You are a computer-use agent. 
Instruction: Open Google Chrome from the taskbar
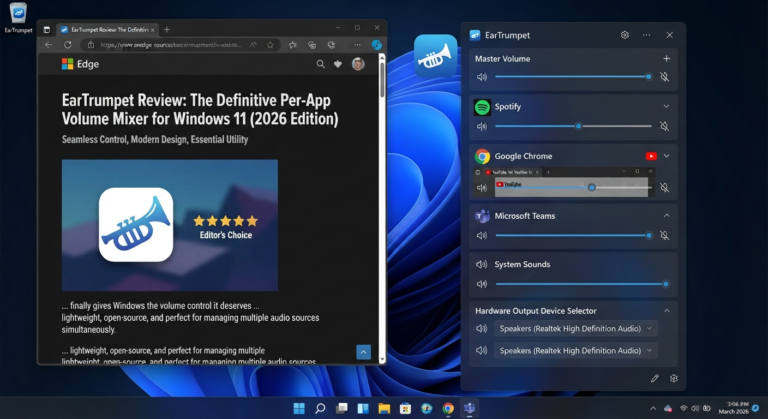(x=448, y=408)
